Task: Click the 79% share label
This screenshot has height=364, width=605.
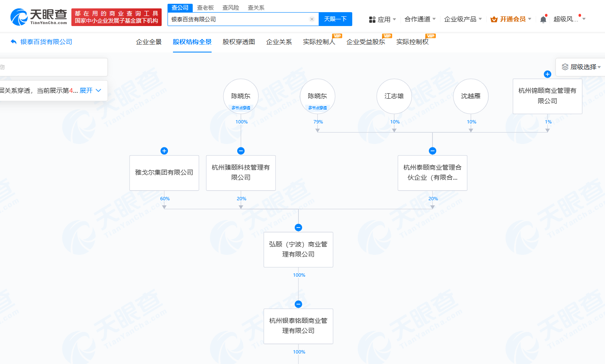Action: 318,122
